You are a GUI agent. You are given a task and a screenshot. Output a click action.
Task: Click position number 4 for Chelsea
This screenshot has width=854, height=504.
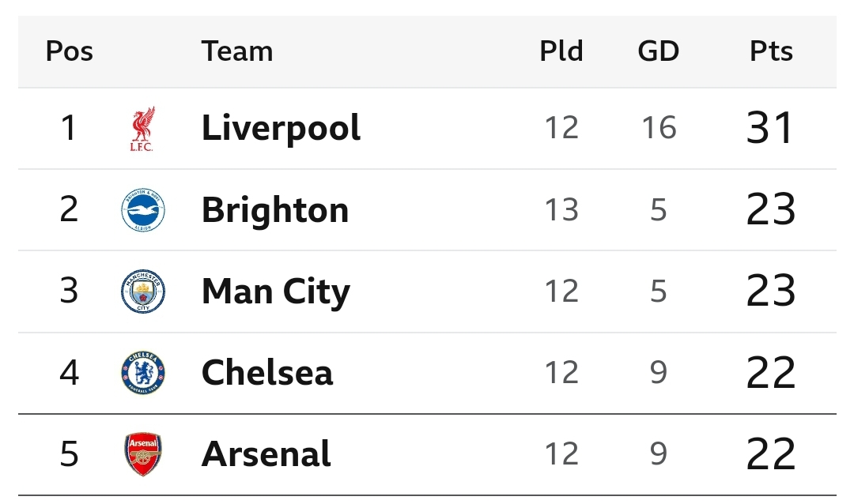69,373
